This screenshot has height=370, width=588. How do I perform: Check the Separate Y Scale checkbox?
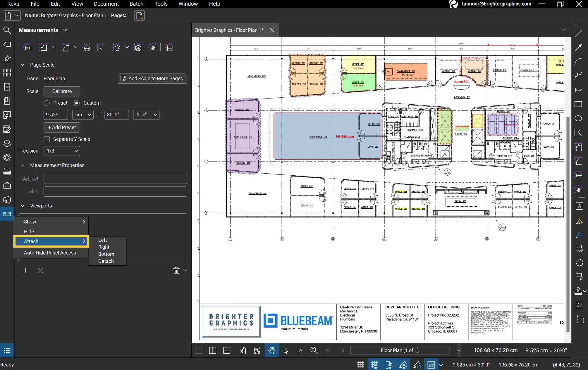point(47,139)
